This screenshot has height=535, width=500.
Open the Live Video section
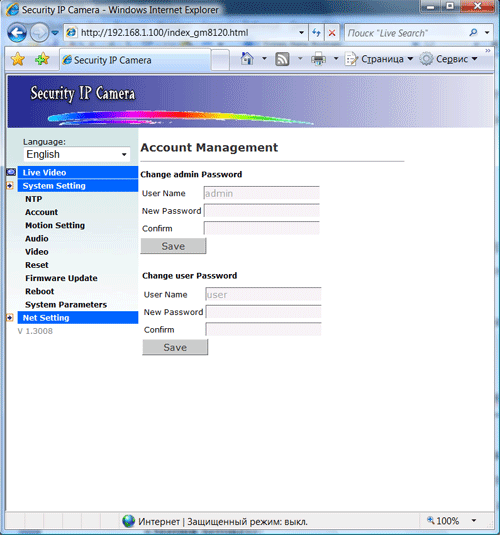point(78,173)
